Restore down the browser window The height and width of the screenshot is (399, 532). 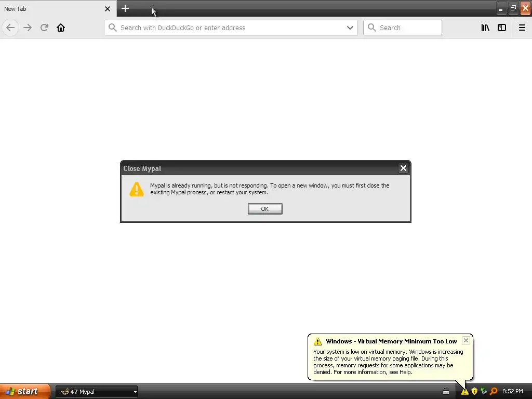point(513,8)
